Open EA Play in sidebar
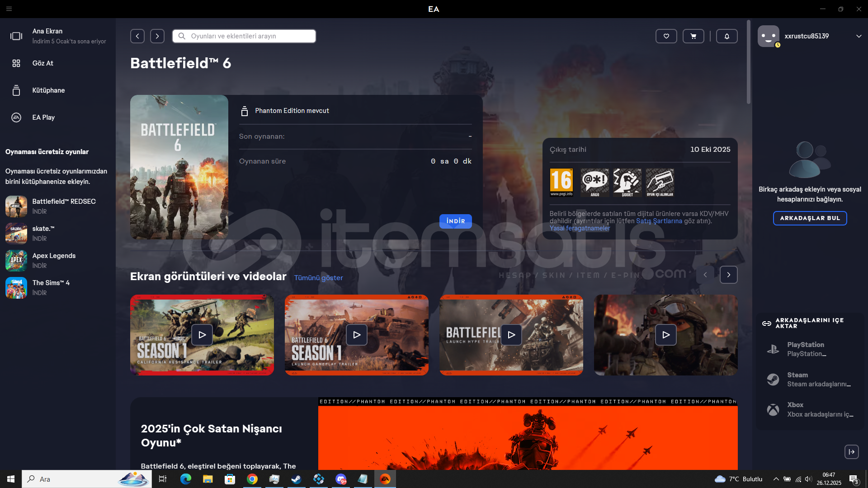Image resolution: width=868 pixels, height=488 pixels. (x=43, y=117)
